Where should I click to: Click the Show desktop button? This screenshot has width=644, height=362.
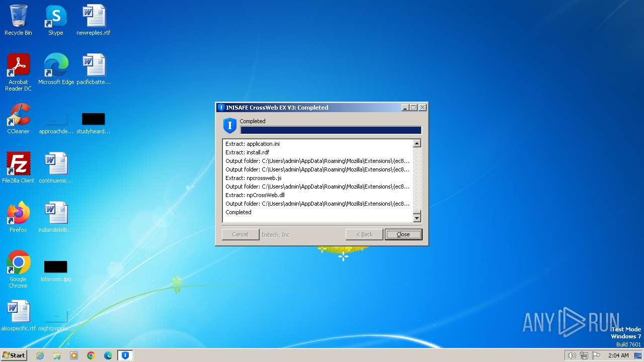[638, 355]
